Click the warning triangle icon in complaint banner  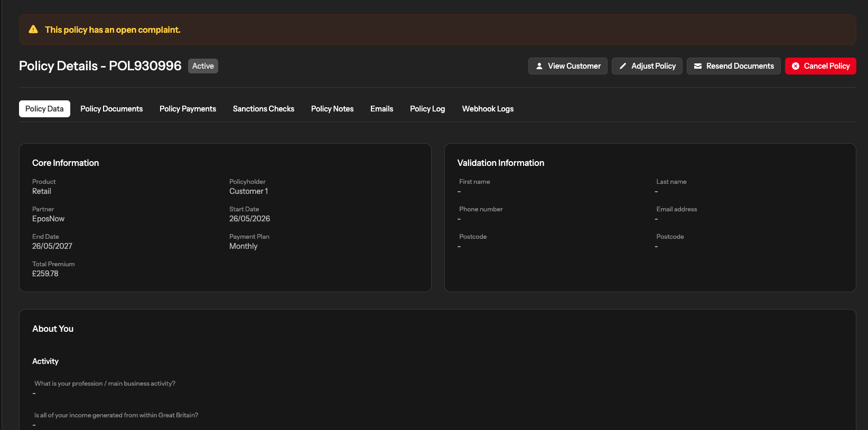[x=33, y=30]
